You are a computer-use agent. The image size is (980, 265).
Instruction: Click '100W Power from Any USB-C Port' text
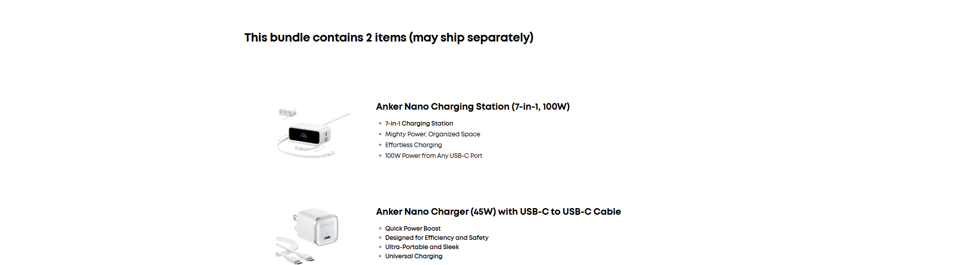(433, 156)
